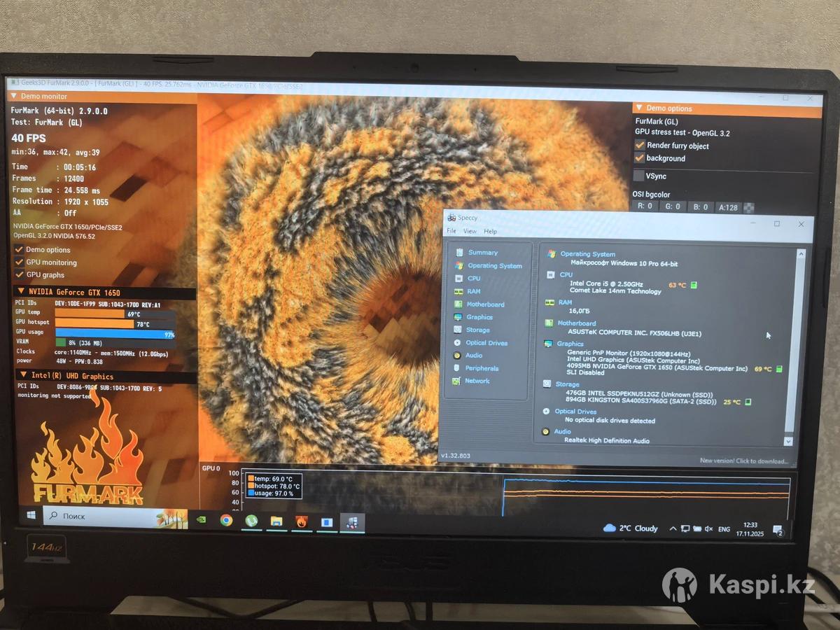Collapse the NVIDIA GeForce GTX 1650 section

point(21,292)
